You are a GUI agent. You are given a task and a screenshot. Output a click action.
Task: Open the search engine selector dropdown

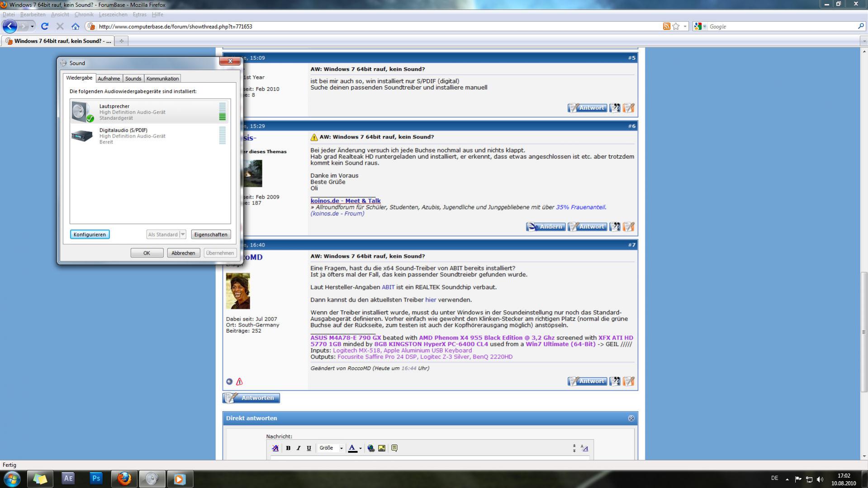coord(700,26)
